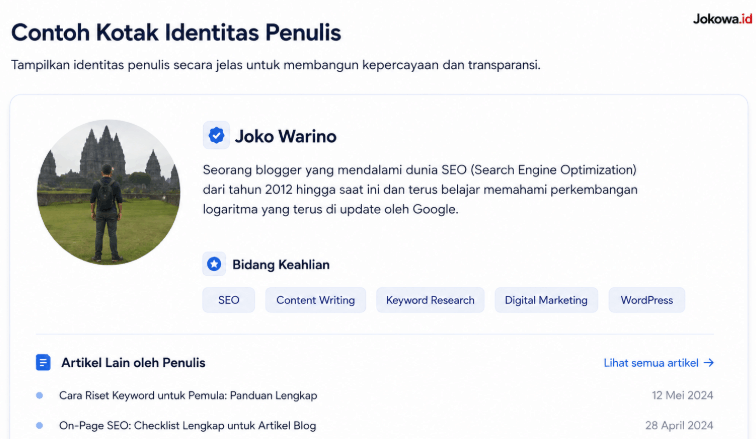The width and height of the screenshot is (756, 439).
Task: Click the date 28 April 2024
Action: point(679,426)
